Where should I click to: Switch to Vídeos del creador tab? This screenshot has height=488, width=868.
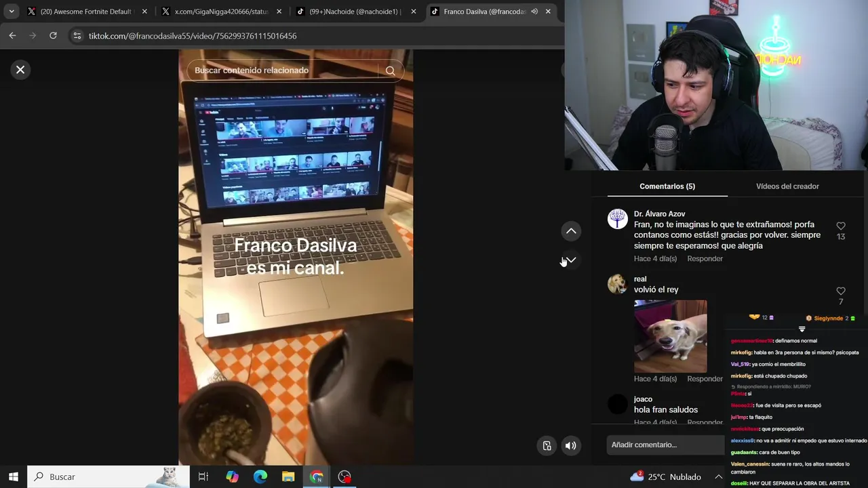(787, 186)
